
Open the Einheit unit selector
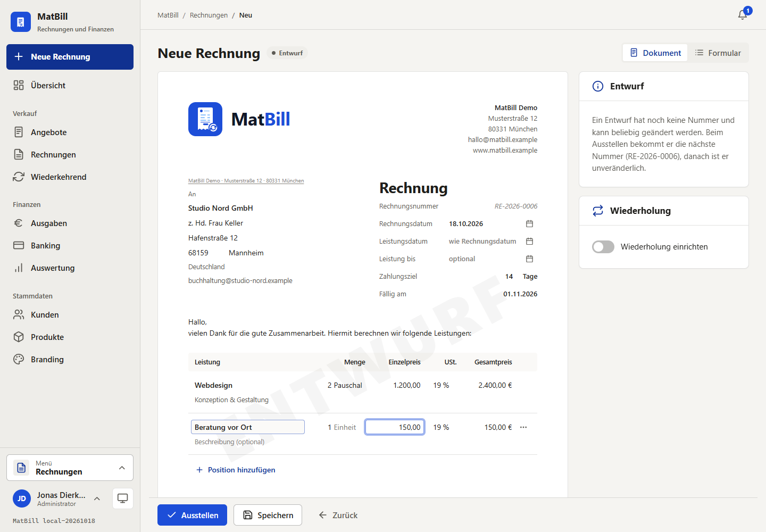click(x=345, y=427)
